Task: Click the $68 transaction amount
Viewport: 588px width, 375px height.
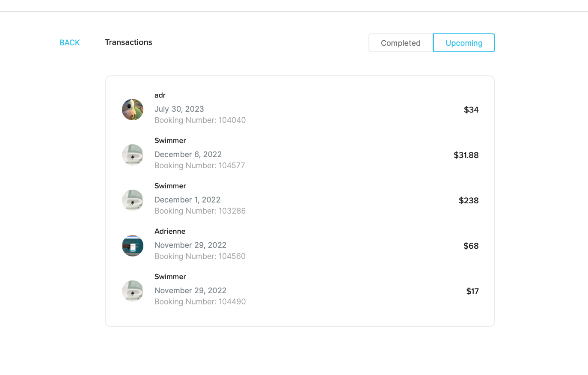Action: click(x=471, y=246)
